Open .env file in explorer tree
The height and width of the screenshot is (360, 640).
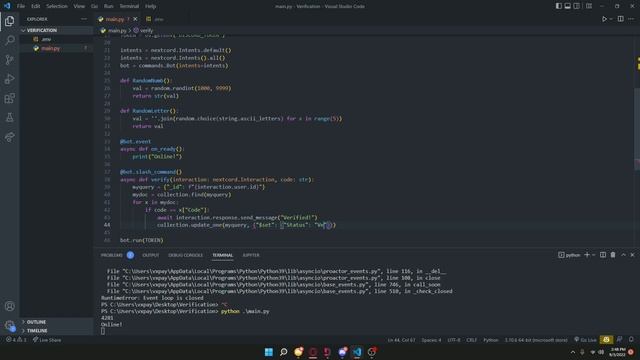[x=56, y=39]
